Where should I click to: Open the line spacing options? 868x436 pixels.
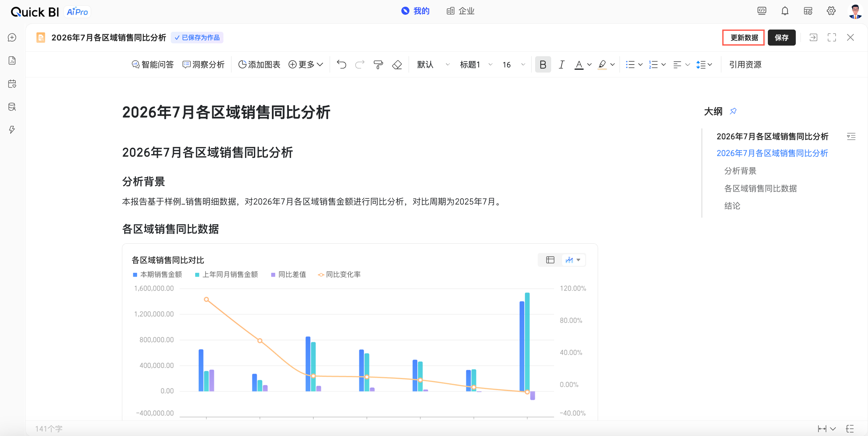pos(704,64)
